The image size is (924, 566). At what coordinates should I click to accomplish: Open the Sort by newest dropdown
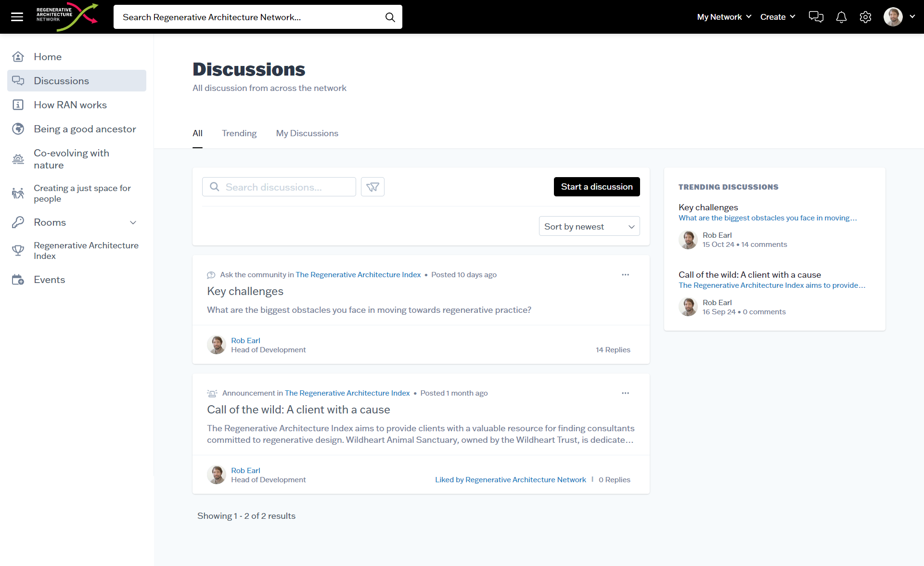[x=589, y=226]
